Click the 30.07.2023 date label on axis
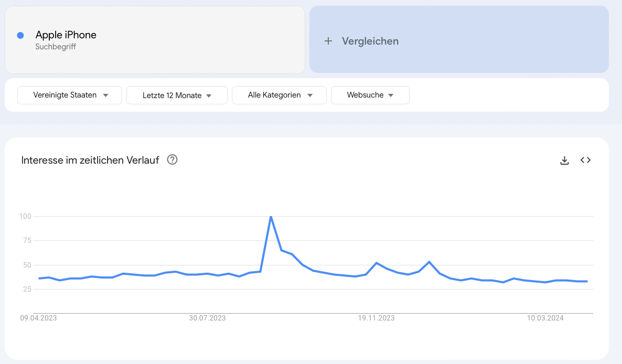 click(207, 318)
